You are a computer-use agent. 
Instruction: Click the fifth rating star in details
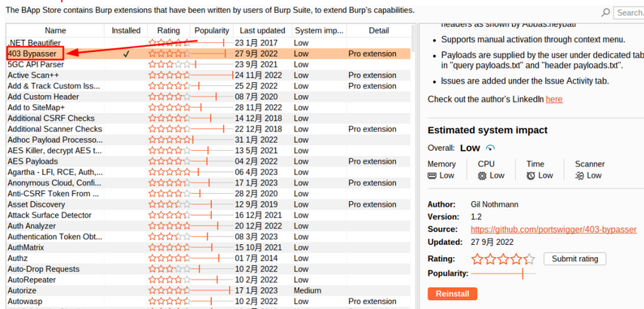point(530,259)
